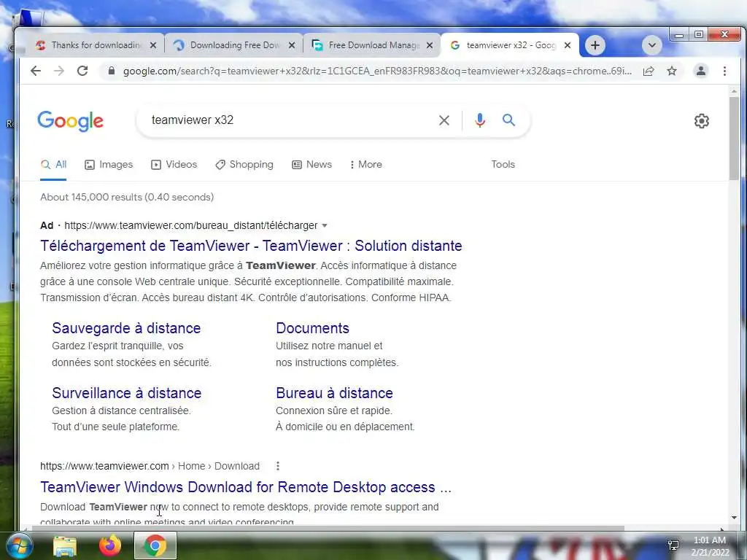Close the 'teamviewer x32' tab
The width and height of the screenshot is (747, 560).
(x=568, y=45)
